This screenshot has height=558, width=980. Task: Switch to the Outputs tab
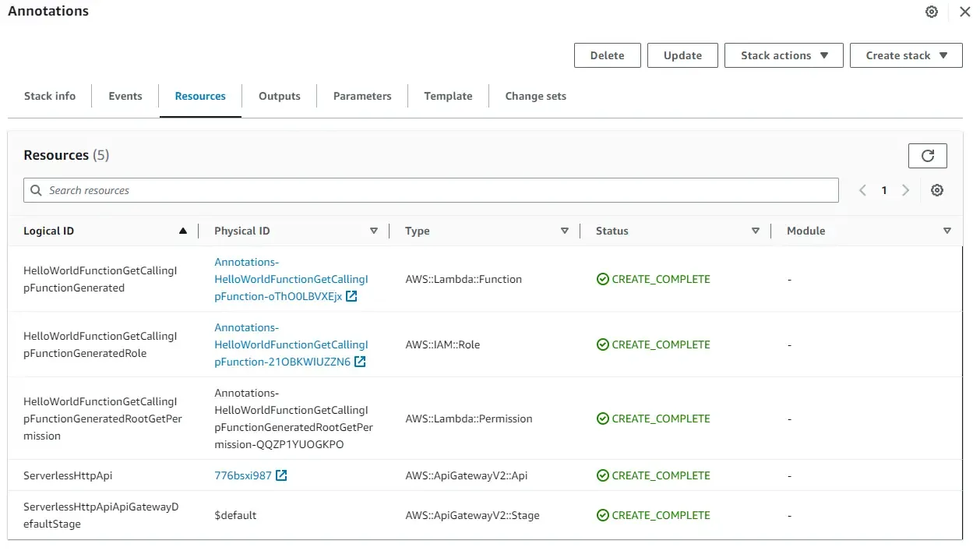click(279, 96)
